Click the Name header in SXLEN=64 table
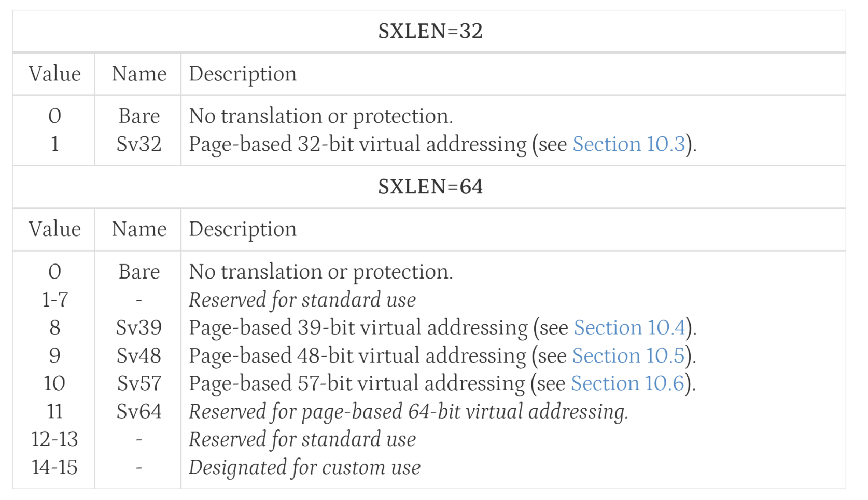Image resolution: width=868 pixels, height=500 pixels. pyautogui.click(x=139, y=229)
